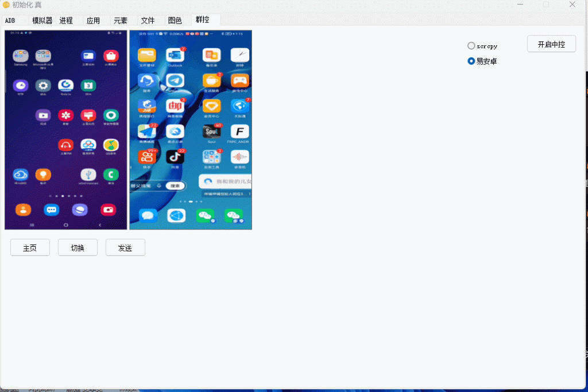Launch the red NetEase mail app
Image resolution: width=588 pixels, height=392 pixels.
tap(175, 106)
